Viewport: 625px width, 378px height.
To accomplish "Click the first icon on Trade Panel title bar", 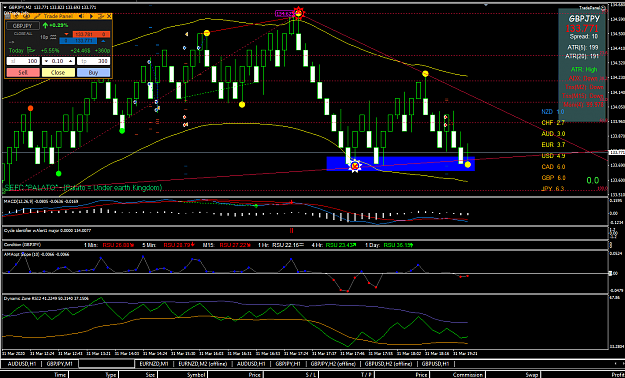I will pyautogui.click(x=8, y=16).
